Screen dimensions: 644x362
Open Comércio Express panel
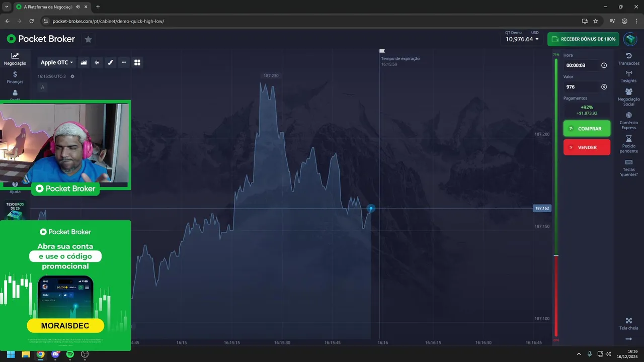click(629, 120)
